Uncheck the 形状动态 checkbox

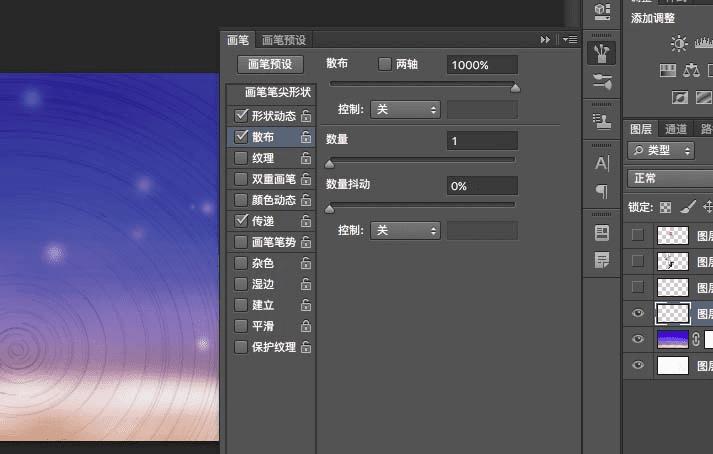pos(241,116)
